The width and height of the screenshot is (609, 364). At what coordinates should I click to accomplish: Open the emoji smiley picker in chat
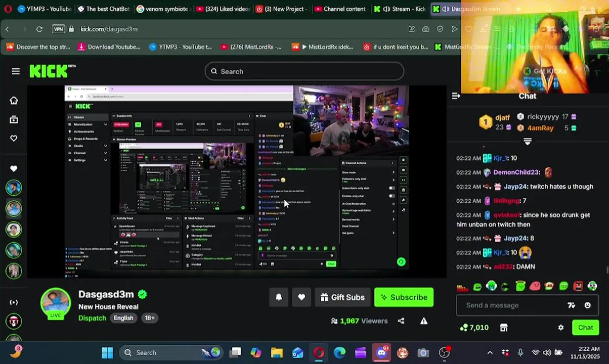pos(587,305)
